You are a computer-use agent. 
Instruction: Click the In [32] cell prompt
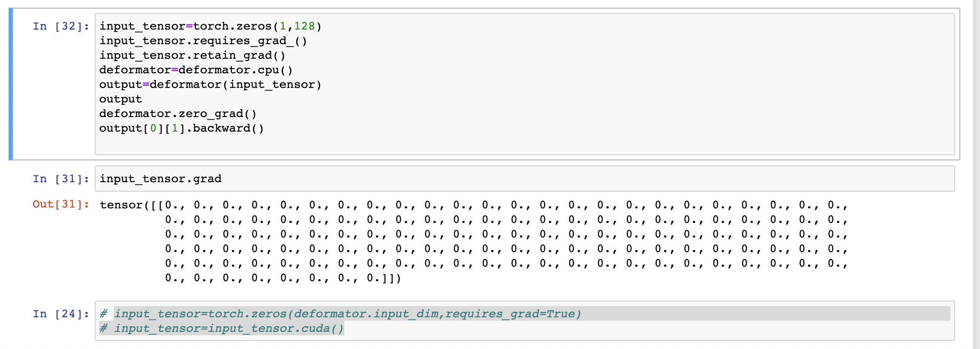point(61,27)
